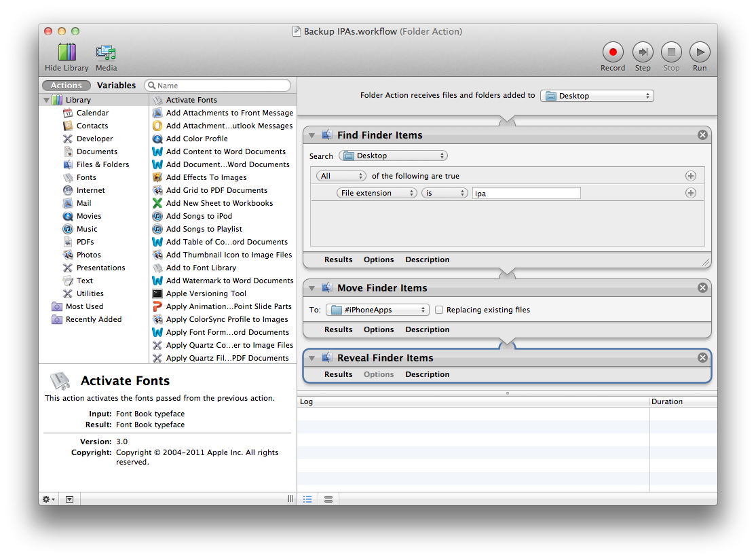Open the #iPhoneApps destination dropdown
The image size is (756, 559).
[x=377, y=310]
